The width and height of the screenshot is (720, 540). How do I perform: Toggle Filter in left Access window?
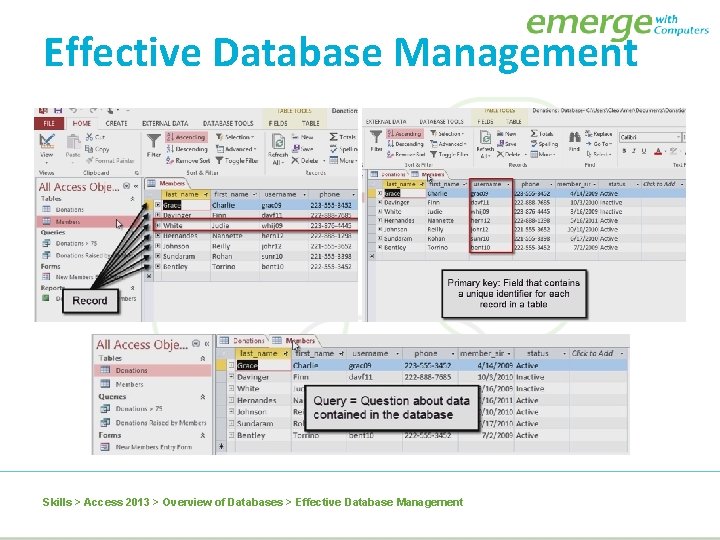click(237, 160)
